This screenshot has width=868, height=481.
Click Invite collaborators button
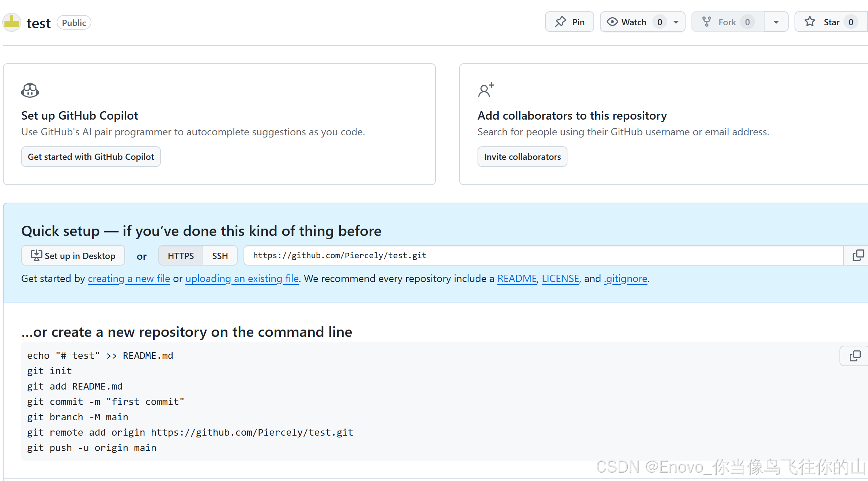tap(522, 157)
